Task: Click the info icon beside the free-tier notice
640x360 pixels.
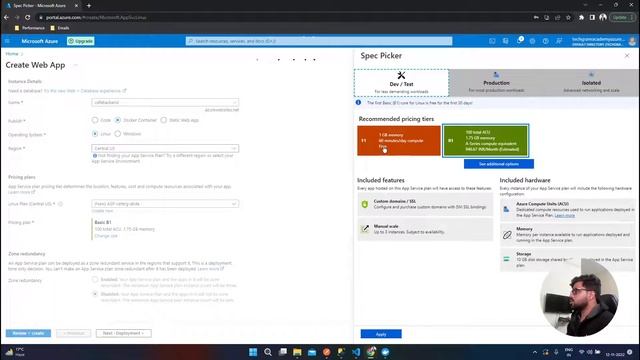Action: click(x=358, y=102)
